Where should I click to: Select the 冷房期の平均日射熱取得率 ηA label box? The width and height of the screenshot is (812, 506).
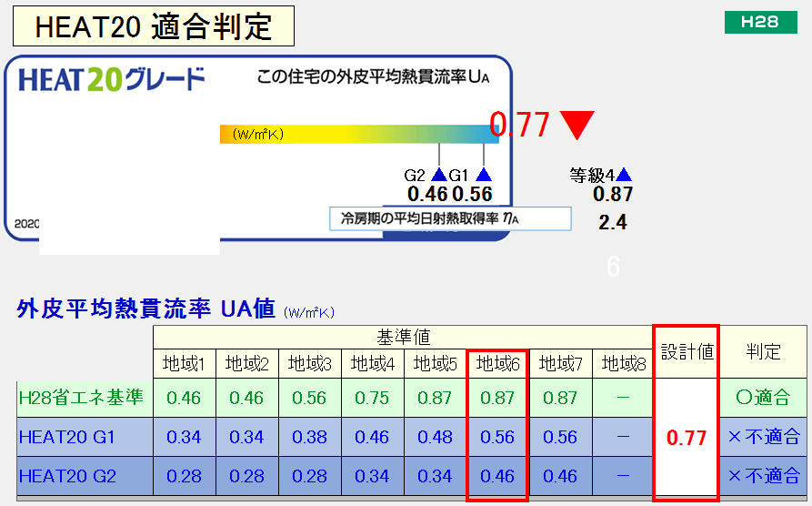tap(450, 218)
